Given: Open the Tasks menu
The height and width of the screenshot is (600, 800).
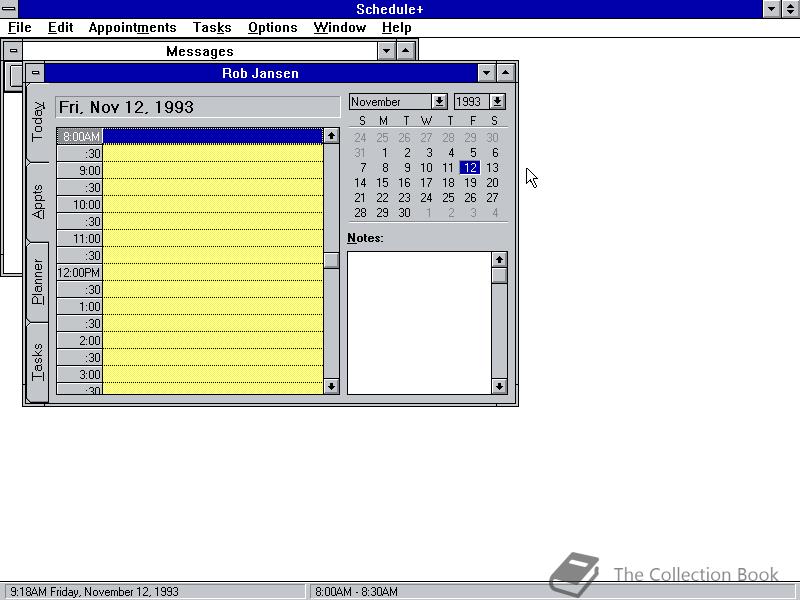Looking at the screenshot, I should (212, 28).
